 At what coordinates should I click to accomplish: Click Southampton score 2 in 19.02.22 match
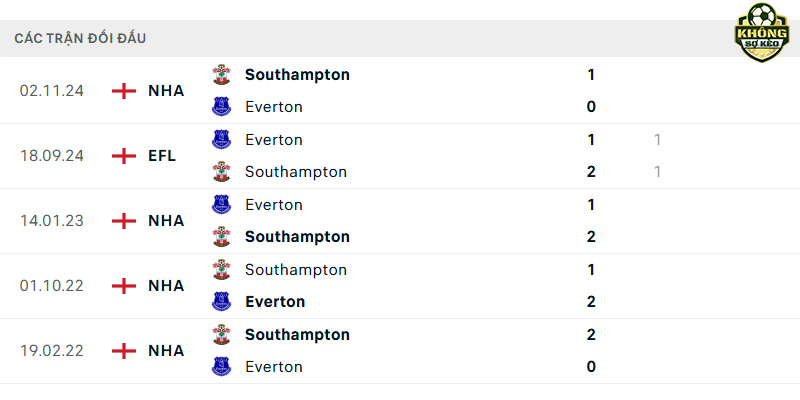pyautogui.click(x=591, y=335)
